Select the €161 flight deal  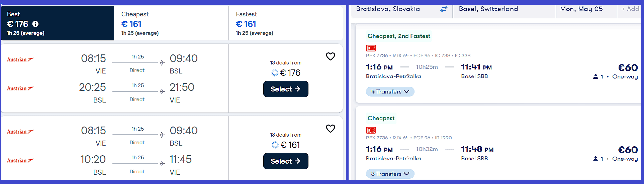pos(285,161)
